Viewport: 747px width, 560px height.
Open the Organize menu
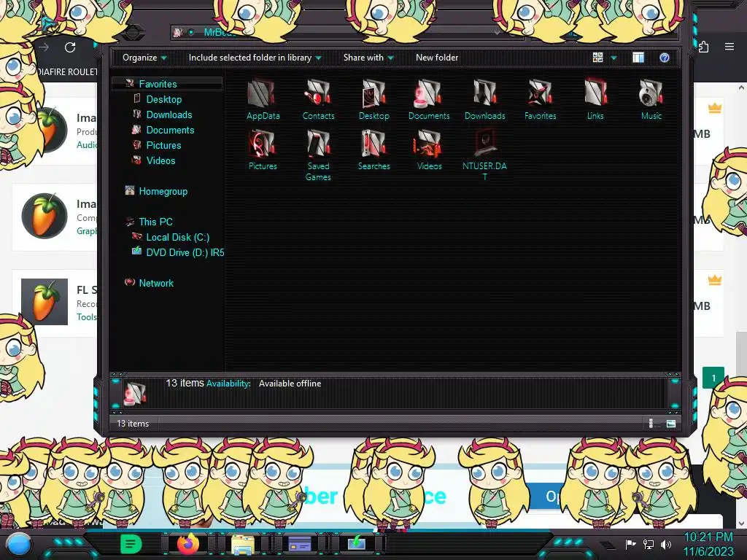point(144,58)
